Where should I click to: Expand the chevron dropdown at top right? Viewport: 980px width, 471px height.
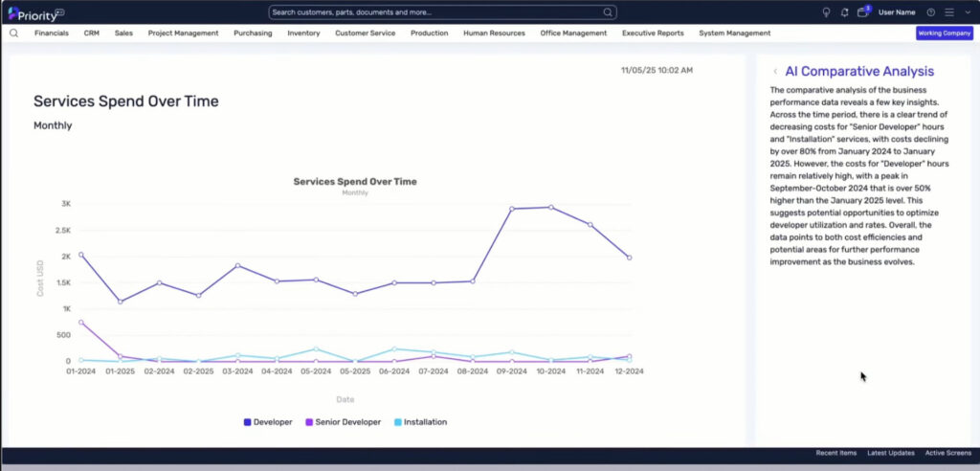tap(968, 12)
